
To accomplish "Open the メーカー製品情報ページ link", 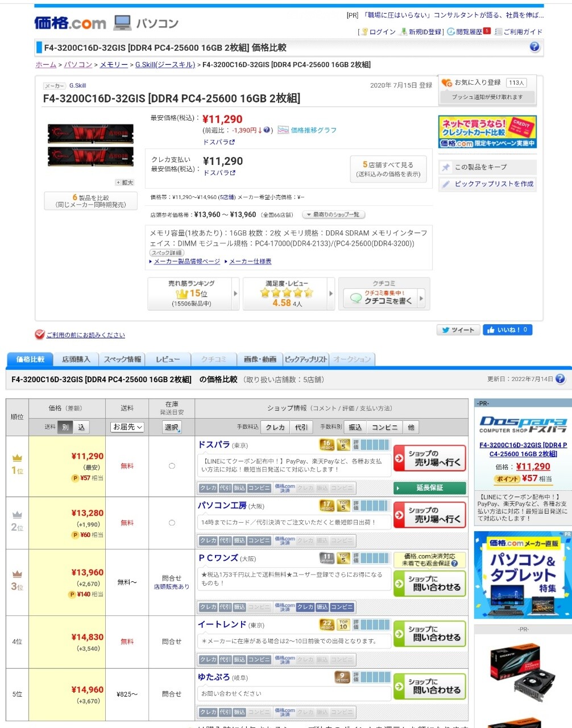I will coord(186,262).
